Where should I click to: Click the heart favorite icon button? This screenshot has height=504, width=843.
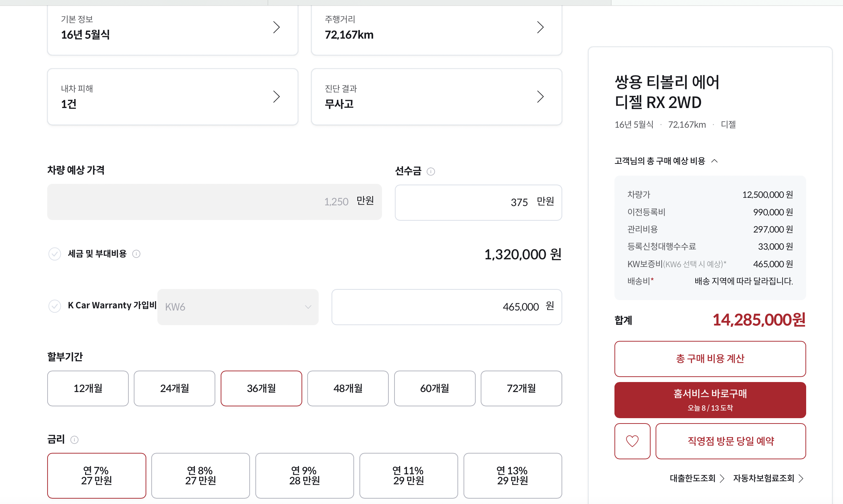tap(632, 441)
